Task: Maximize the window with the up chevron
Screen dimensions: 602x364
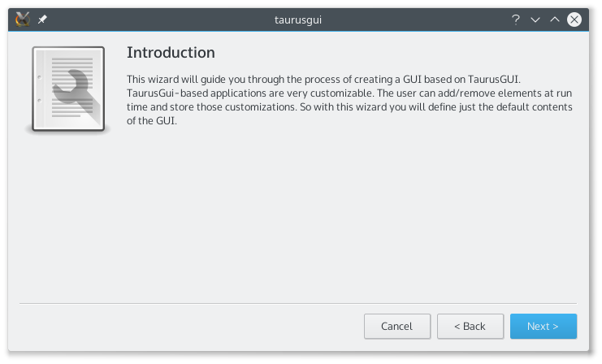Action: tap(555, 19)
